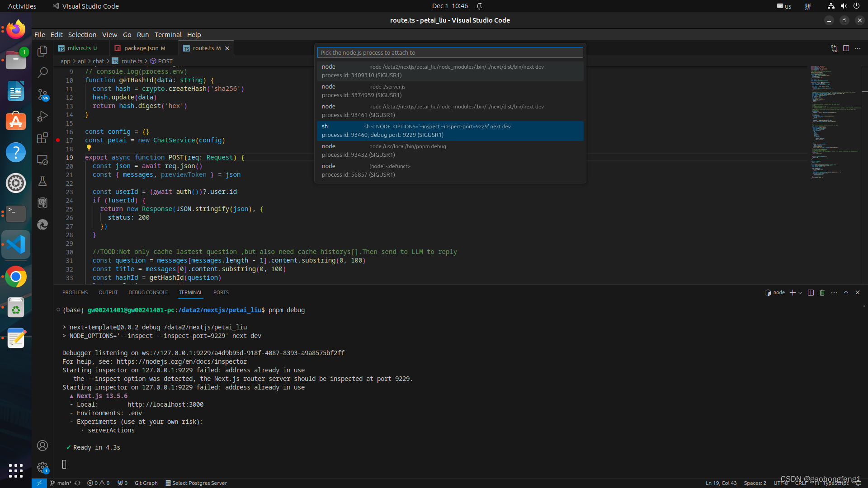Image resolution: width=868 pixels, height=488 pixels.
Task: Click Select Postgres Server in status bar
Action: pos(196,483)
